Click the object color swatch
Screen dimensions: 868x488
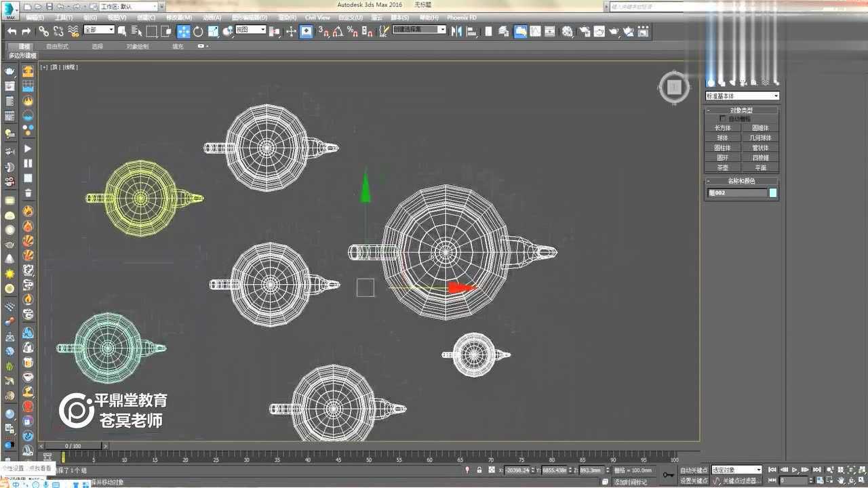coord(772,193)
